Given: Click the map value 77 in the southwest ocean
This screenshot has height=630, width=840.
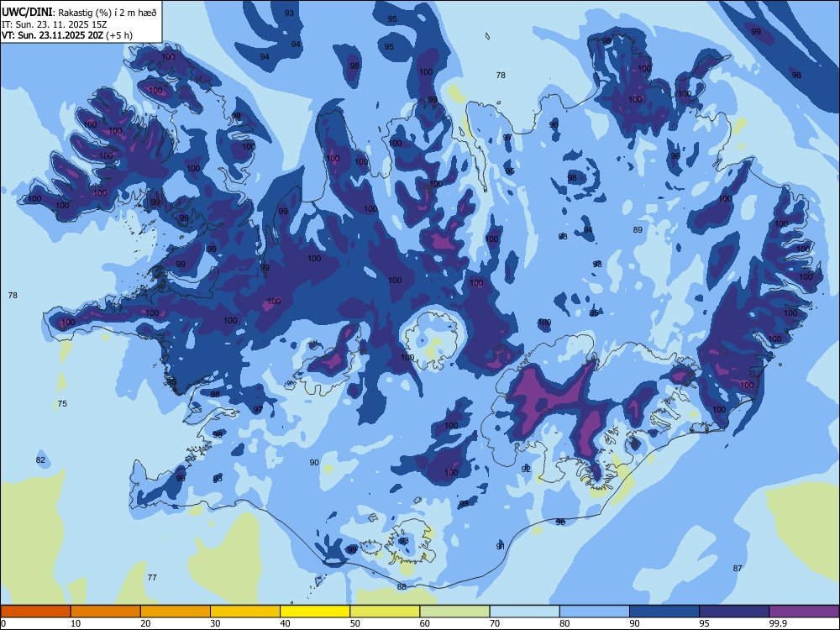Looking at the screenshot, I should tap(152, 577).
